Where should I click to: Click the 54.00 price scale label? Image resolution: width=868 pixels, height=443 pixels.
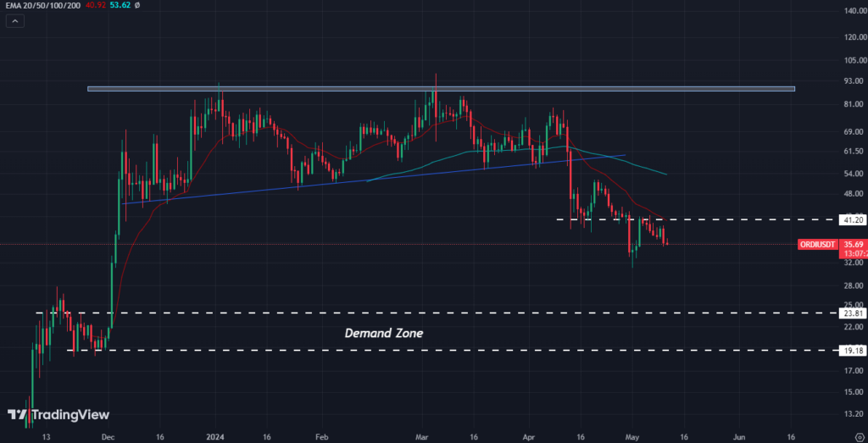854,174
